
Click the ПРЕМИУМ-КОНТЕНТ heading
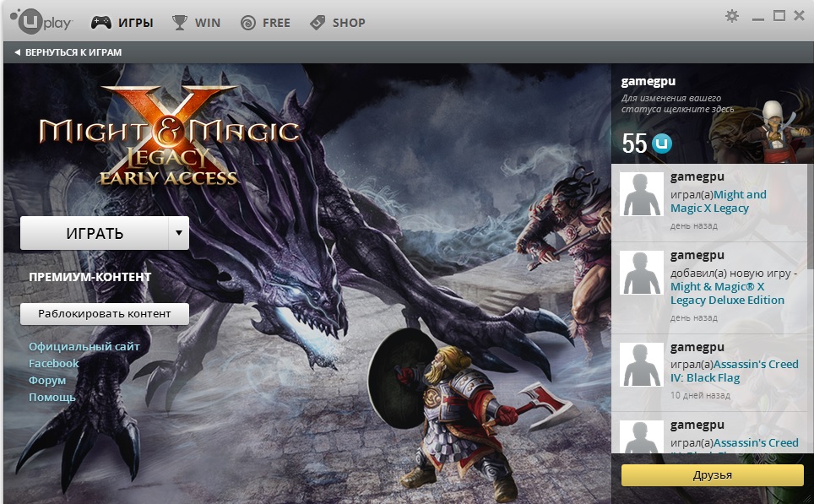click(x=90, y=277)
